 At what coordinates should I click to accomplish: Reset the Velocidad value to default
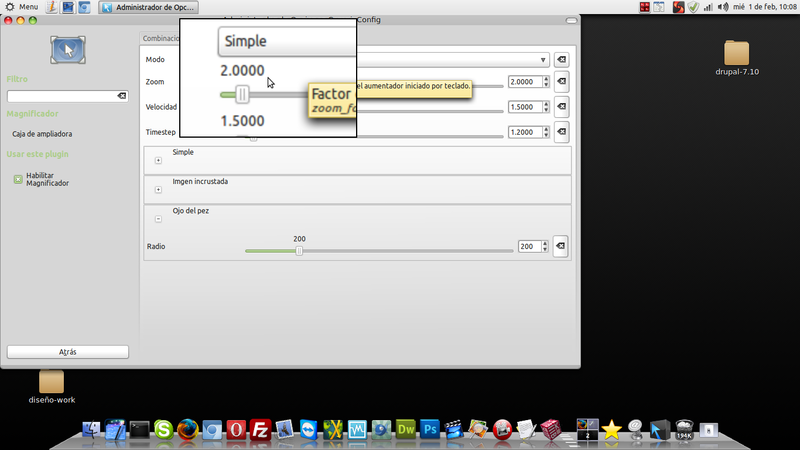pos(561,107)
